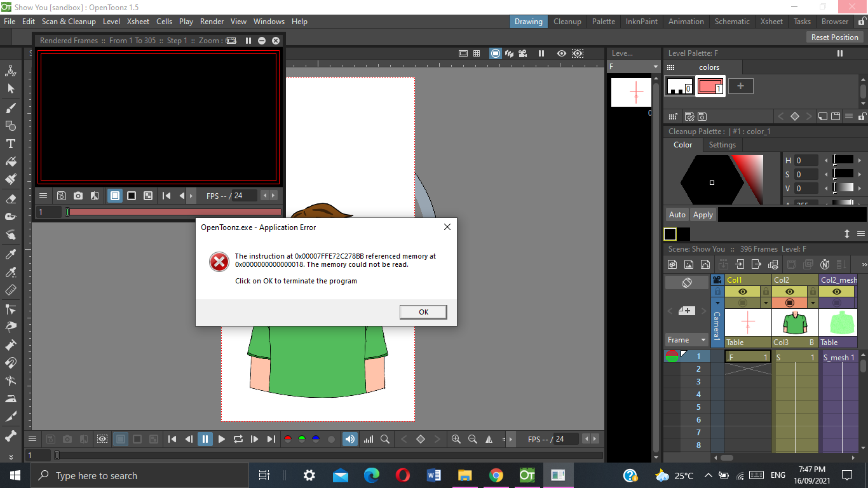Select the color_1 swatch in the palette
Image resolution: width=868 pixels, height=488 pixels.
point(710,86)
